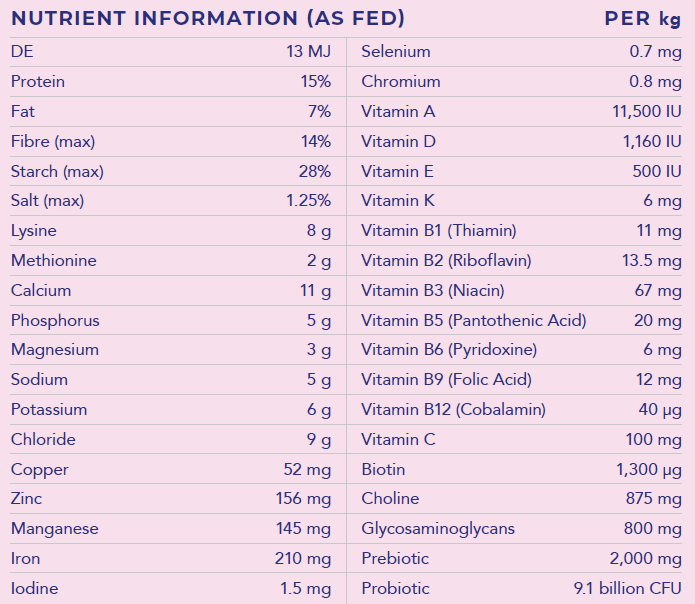Click the Salt (max) 1.25% value
The height and width of the screenshot is (604, 695).
(x=308, y=201)
